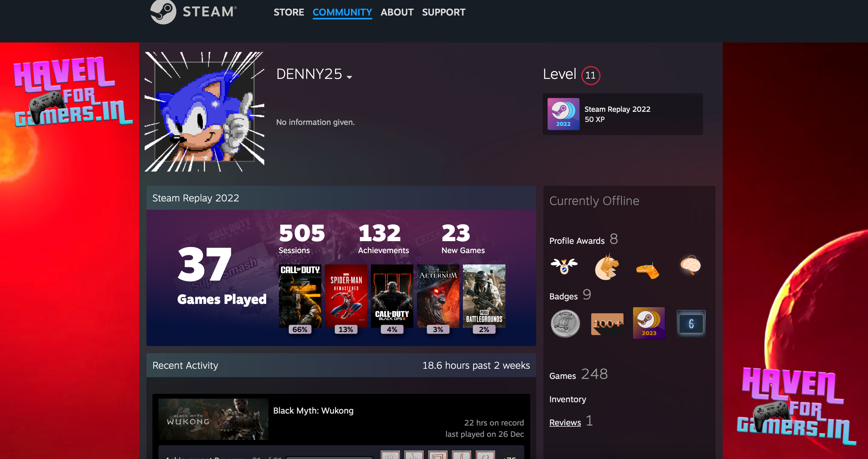Open the STORE menu
Screen dimensions: 868x459
289,13
